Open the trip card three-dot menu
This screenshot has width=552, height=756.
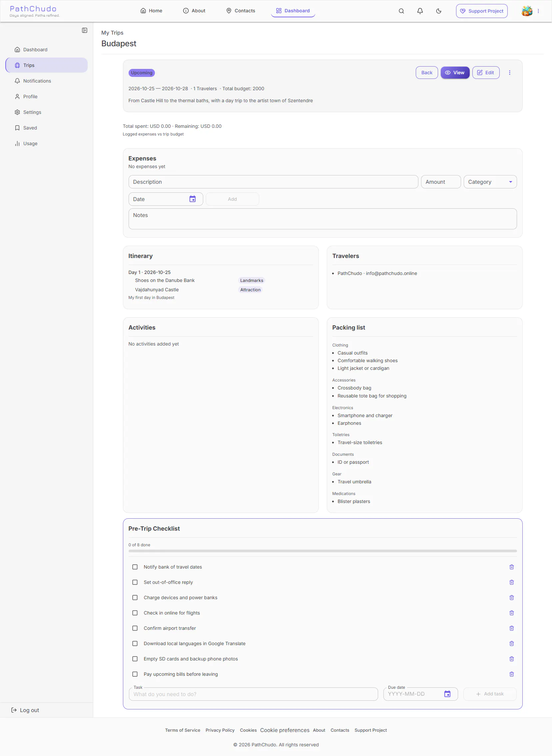coord(510,73)
